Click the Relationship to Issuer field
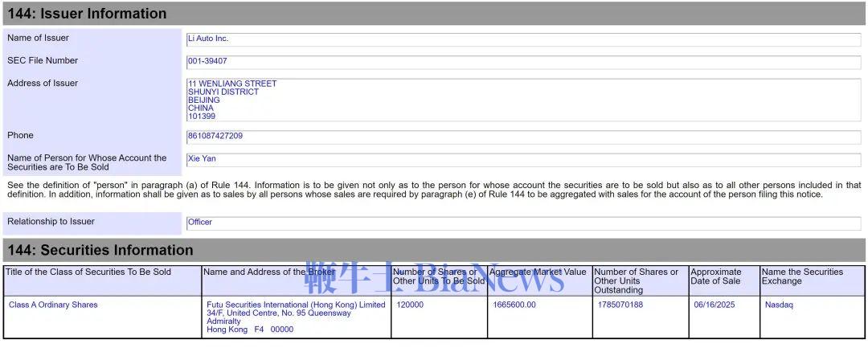 tap(523, 223)
